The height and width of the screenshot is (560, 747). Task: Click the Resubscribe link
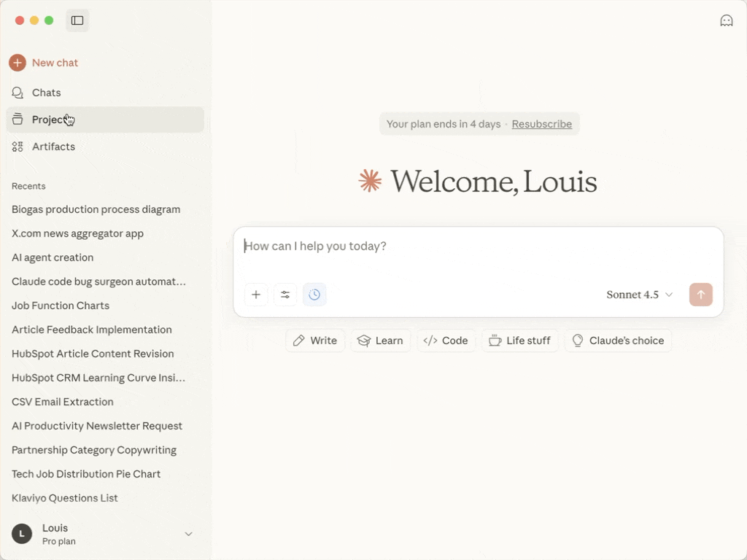click(542, 124)
